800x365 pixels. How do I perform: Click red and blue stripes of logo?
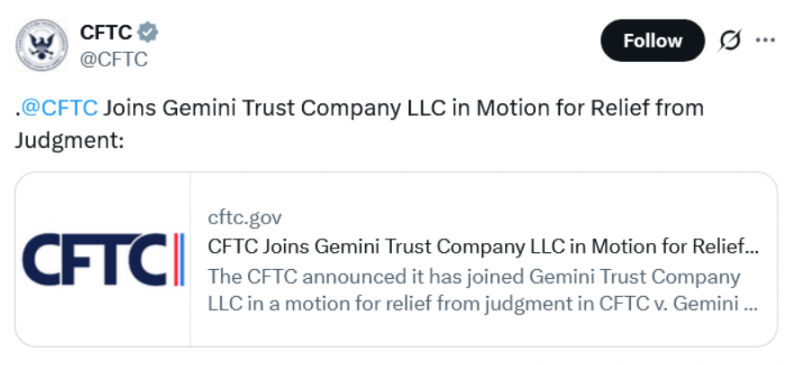tap(179, 259)
